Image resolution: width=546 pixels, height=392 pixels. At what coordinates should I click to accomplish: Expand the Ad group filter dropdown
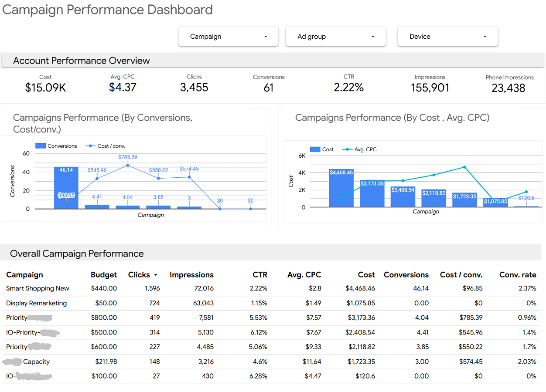coord(335,37)
